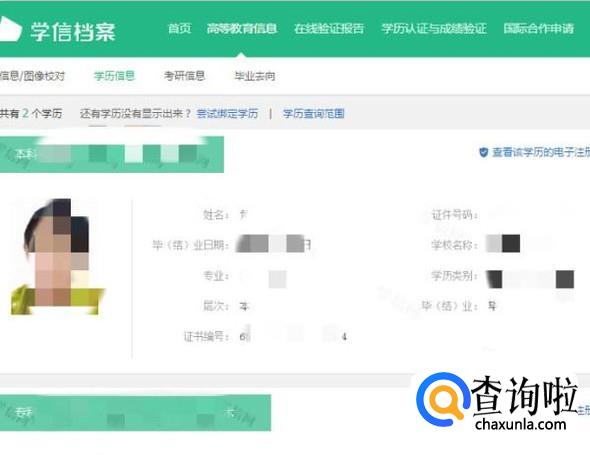590x455 pixels.
Task: Open the 学历查询范围 link
Action: 314,113
